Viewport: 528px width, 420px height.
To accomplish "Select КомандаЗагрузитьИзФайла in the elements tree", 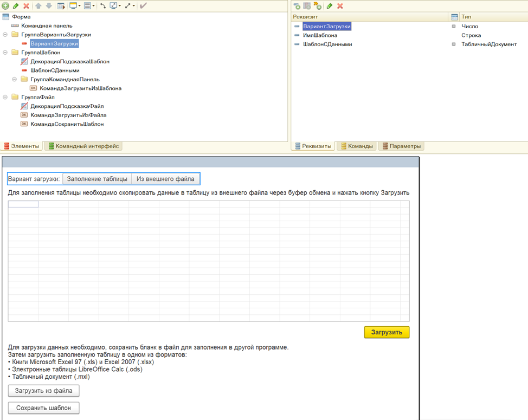I will pos(68,115).
